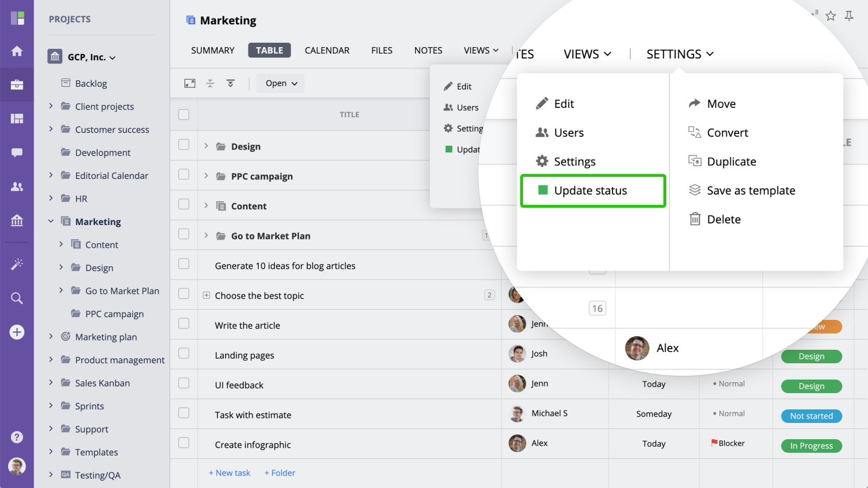Star the Marketing project as favorite
Screen dimensions: 868x488
click(x=831, y=16)
